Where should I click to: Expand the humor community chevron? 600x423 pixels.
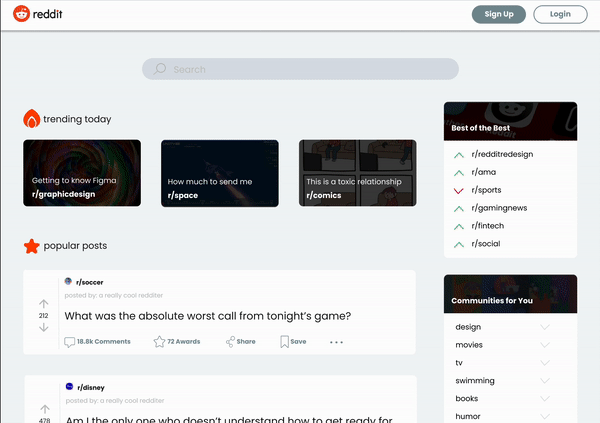click(x=545, y=416)
